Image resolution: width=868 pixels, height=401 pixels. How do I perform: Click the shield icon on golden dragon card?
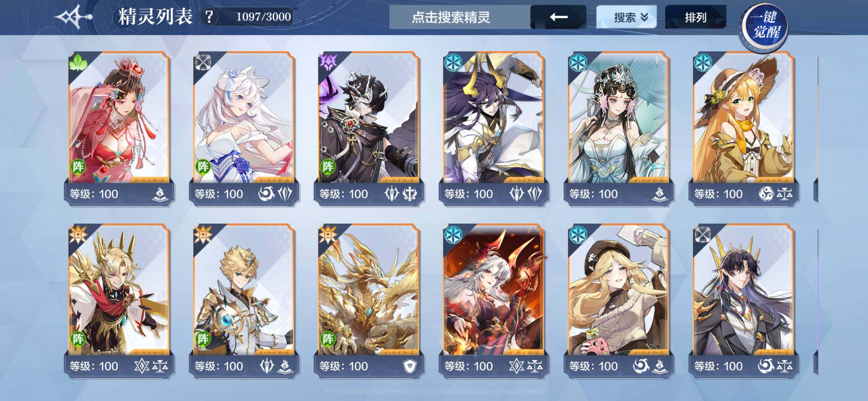(410, 366)
